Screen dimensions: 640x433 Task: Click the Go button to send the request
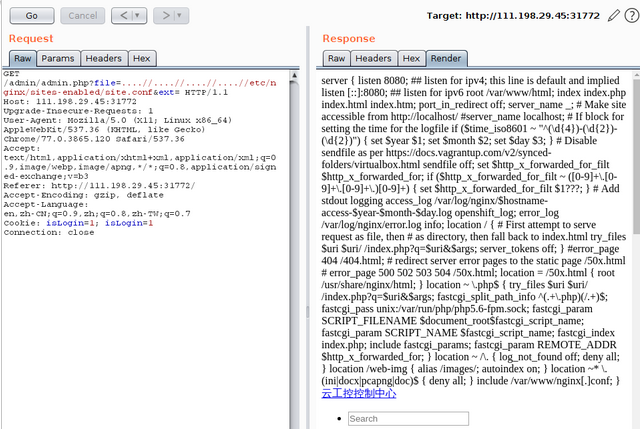[32, 16]
